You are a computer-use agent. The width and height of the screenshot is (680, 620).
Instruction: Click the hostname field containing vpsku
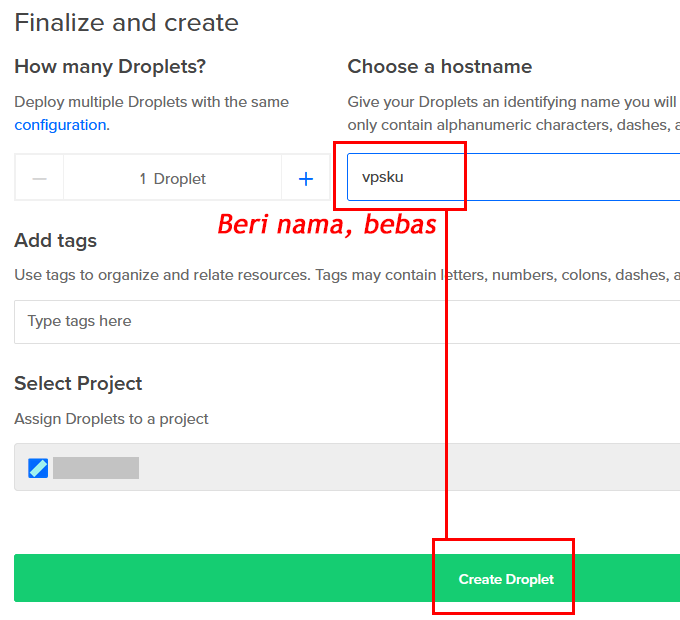point(513,177)
